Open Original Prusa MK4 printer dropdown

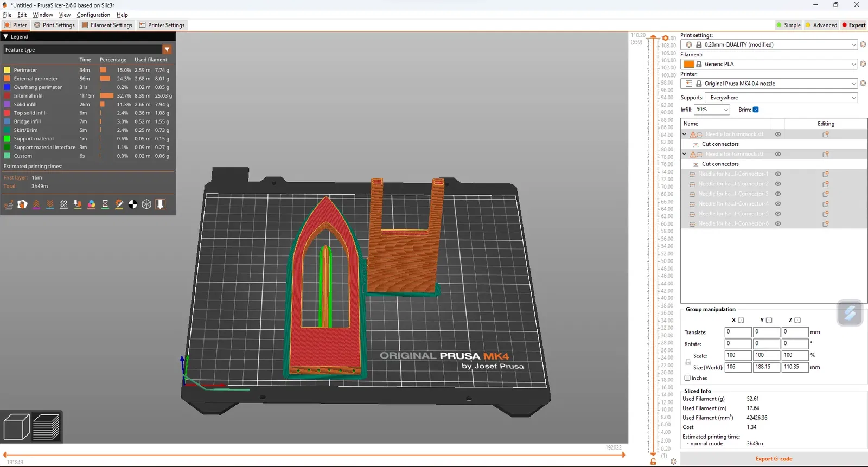(x=769, y=84)
